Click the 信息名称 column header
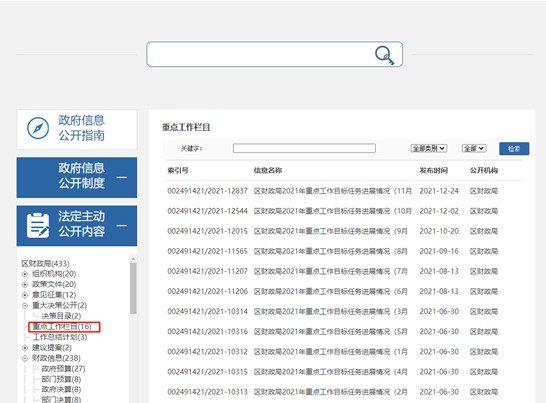 tap(268, 170)
